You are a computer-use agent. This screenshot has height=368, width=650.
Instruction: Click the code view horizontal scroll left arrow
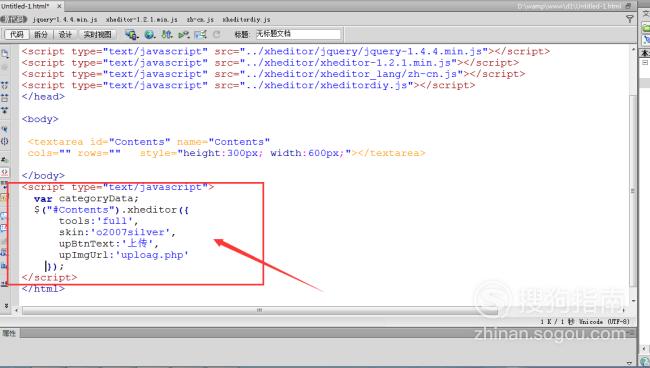17,310
